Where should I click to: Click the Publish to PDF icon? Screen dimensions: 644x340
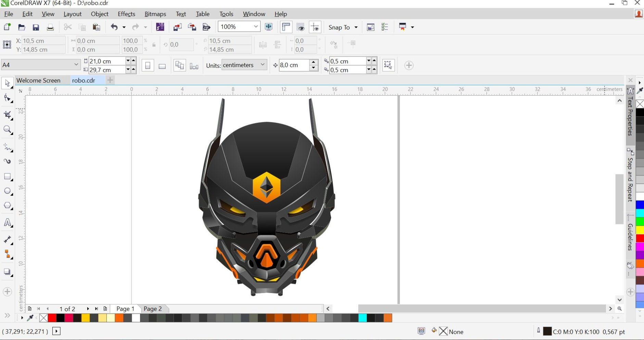pyautogui.click(x=206, y=27)
